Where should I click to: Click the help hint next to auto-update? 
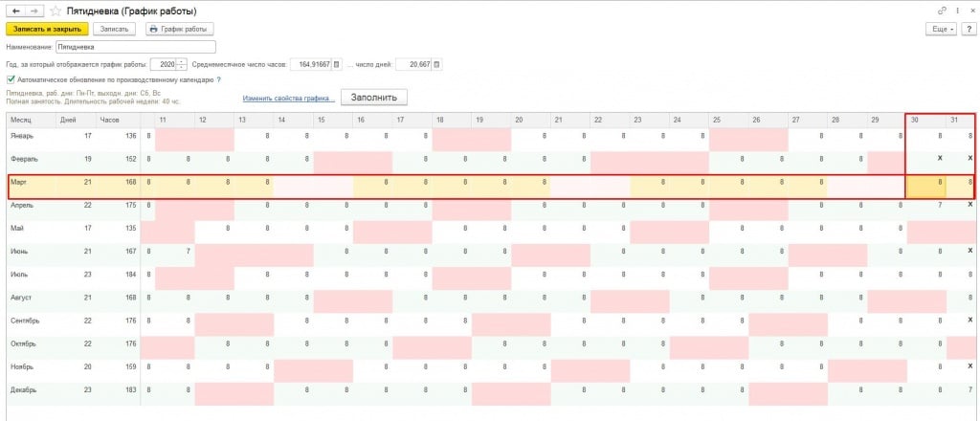tap(218, 79)
